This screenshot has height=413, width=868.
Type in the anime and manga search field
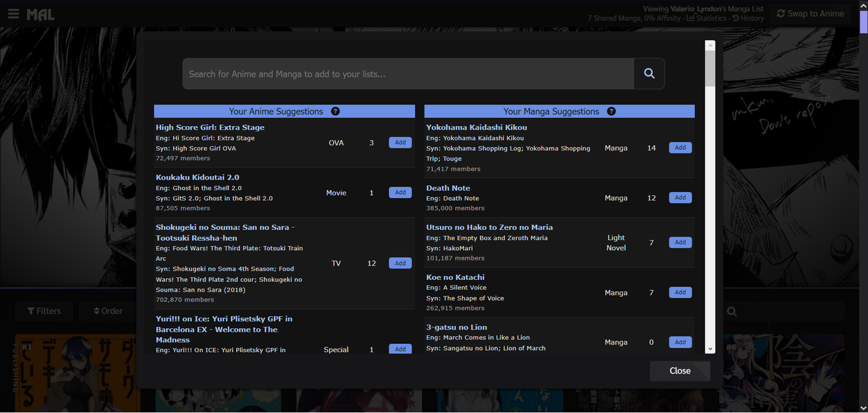tap(407, 74)
